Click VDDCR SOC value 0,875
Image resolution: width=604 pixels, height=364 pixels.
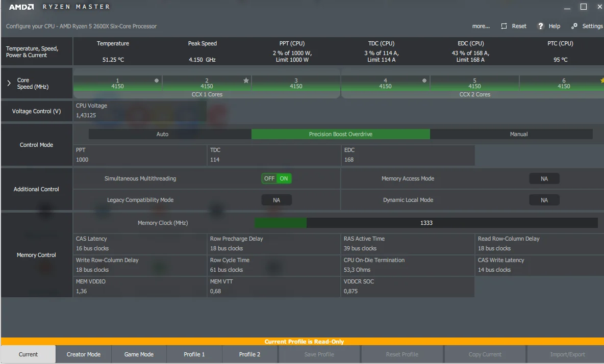(350, 291)
